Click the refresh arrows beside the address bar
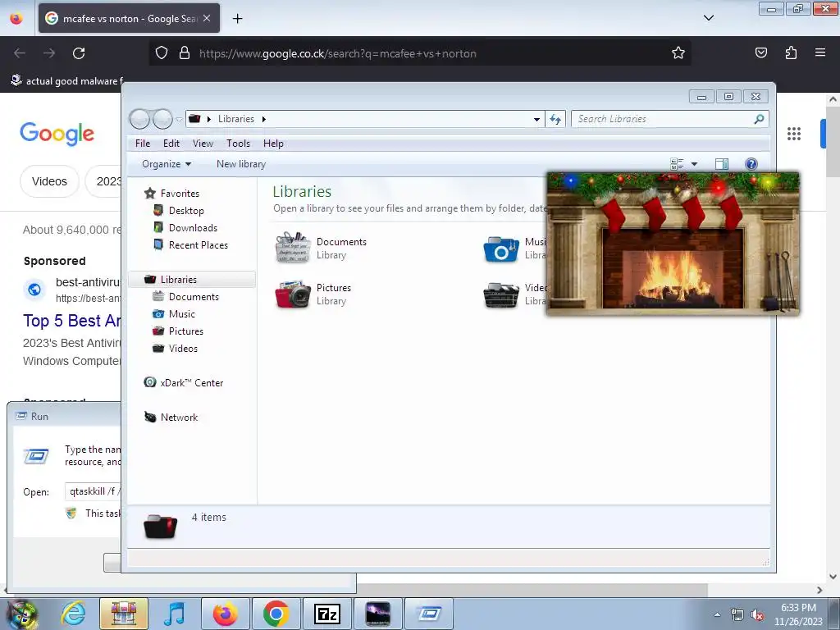 coord(555,119)
